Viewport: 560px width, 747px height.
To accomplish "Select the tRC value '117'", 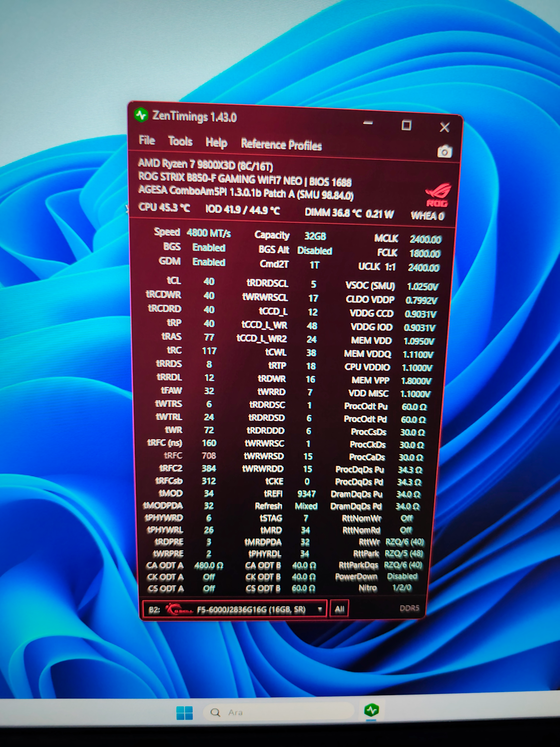I will tap(209, 351).
